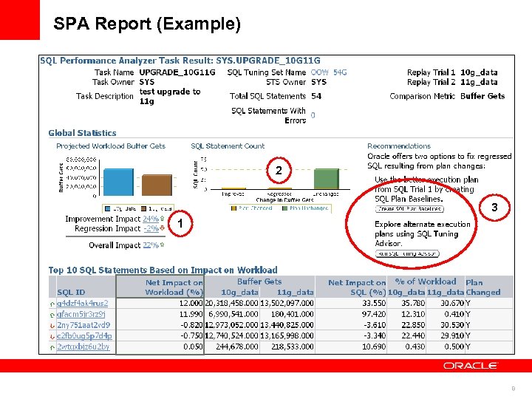Image resolution: width=532 pixels, height=399 pixels.
Task: Click the up arrow next to Overall Impact 22%
Action: coord(162,245)
